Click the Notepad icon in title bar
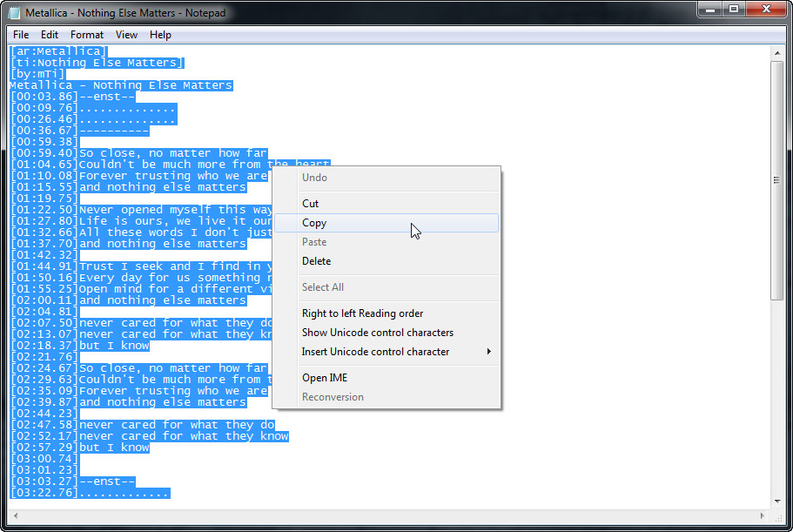Screen dimensions: 793x532 tap(14, 13)
